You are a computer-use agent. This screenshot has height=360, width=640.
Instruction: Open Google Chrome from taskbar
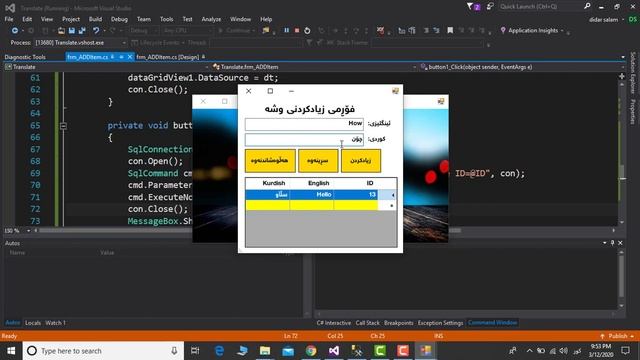coord(311,351)
